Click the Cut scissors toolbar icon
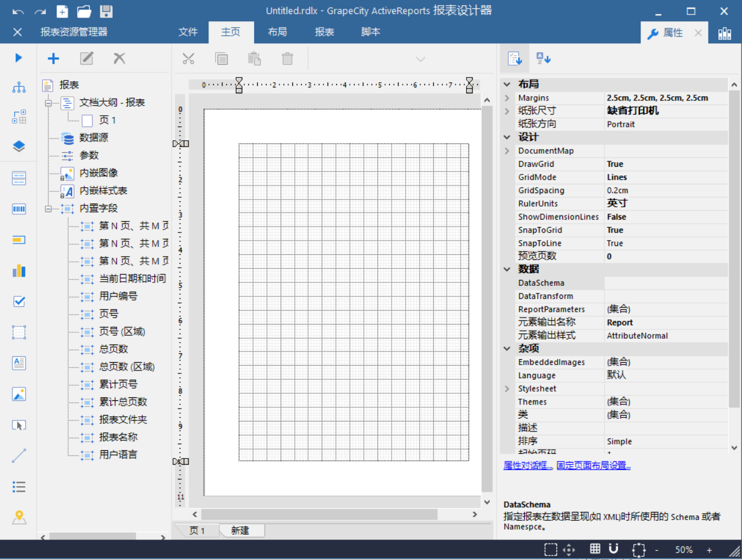742x560 pixels. (x=188, y=59)
